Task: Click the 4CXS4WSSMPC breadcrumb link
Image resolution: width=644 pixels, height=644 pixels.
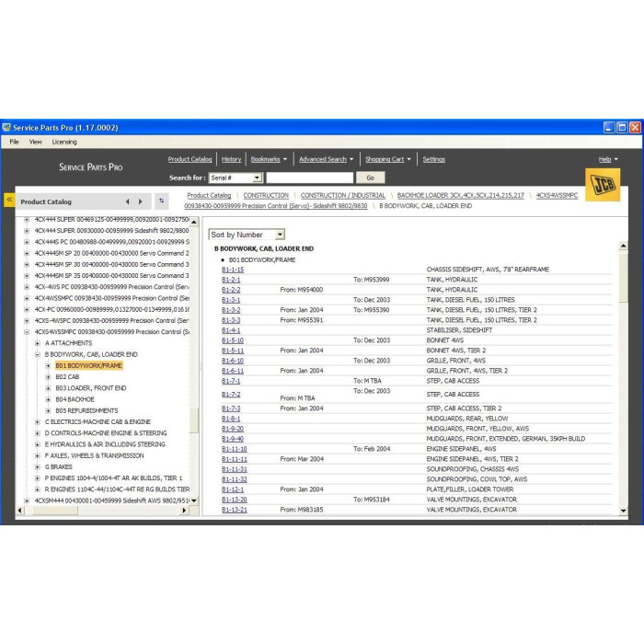Action: click(557, 195)
